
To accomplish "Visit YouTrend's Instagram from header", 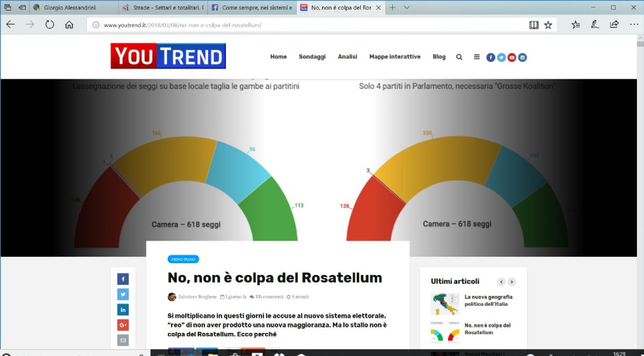I will (x=522, y=57).
